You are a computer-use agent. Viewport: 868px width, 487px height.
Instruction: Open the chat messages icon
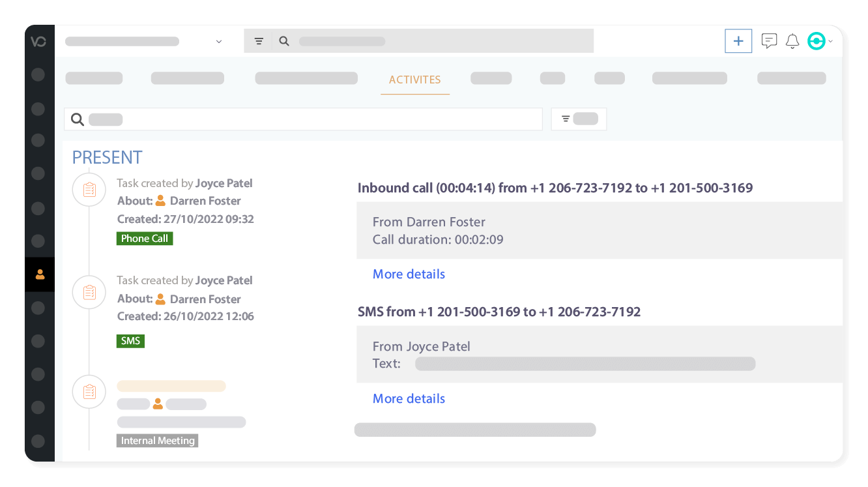click(769, 40)
